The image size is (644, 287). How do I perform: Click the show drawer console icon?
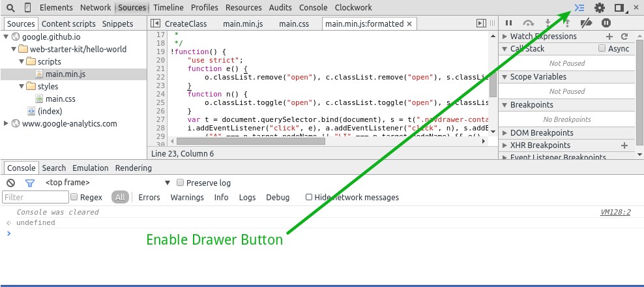pos(579,8)
